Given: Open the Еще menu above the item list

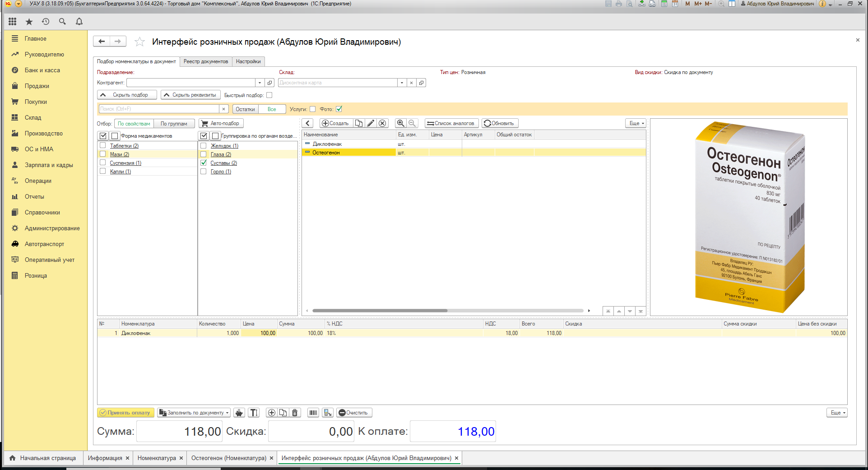Looking at the screenshot, I should click(636, 123).
